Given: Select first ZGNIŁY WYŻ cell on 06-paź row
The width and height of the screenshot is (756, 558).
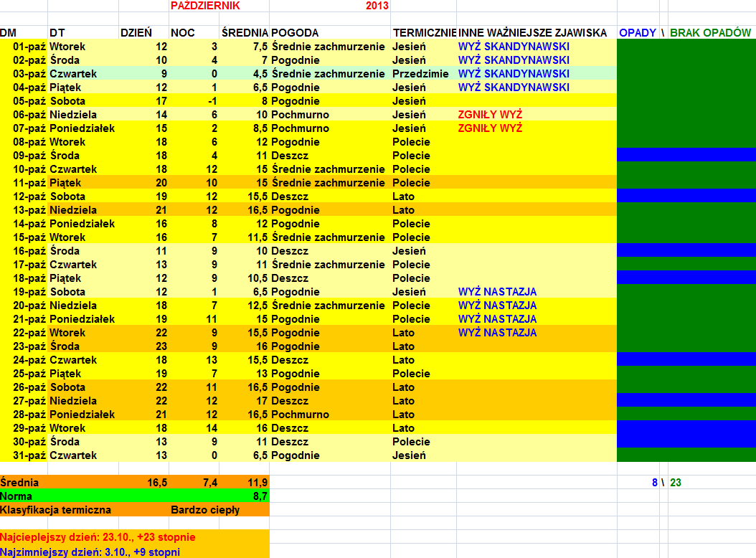Looking at the screenshot, I should coord(490,115).
